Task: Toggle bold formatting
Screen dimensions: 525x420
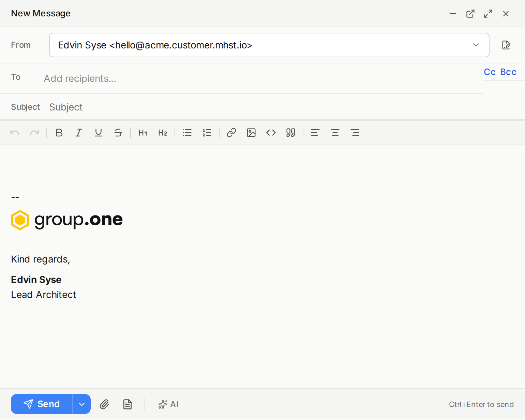Action: click(x=59, y=133)
